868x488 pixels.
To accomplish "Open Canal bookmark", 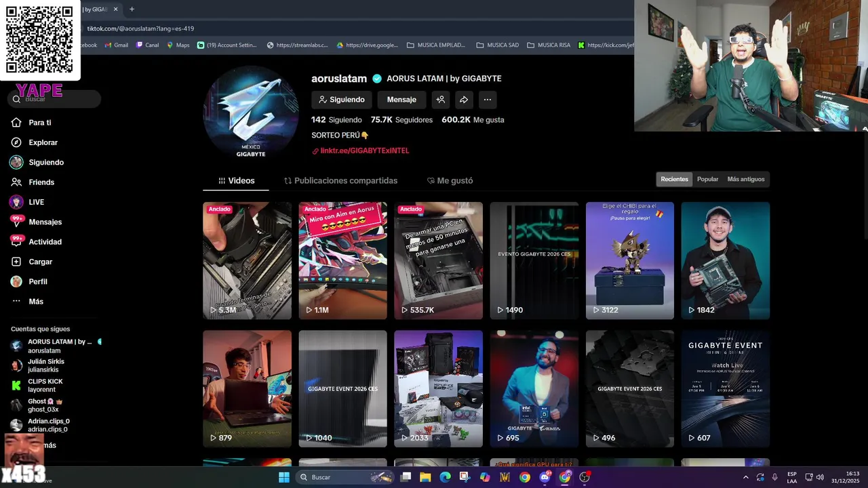I will coord(147,45).
